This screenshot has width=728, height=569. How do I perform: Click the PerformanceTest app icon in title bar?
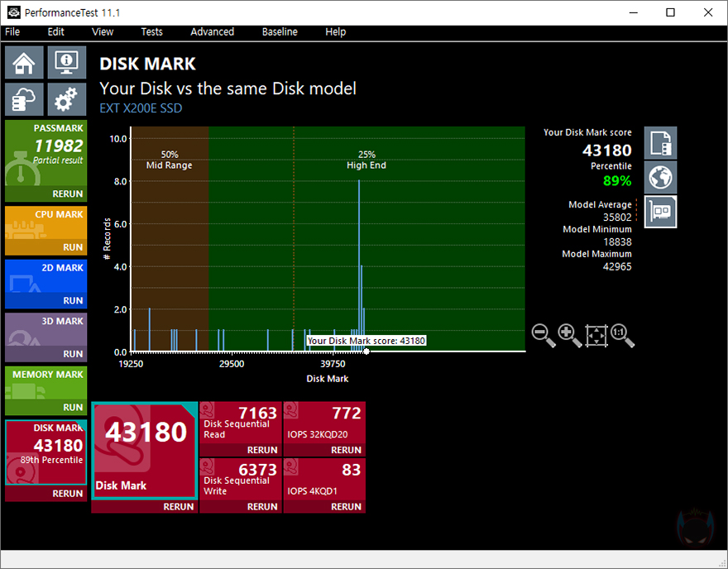click(14, 12)
